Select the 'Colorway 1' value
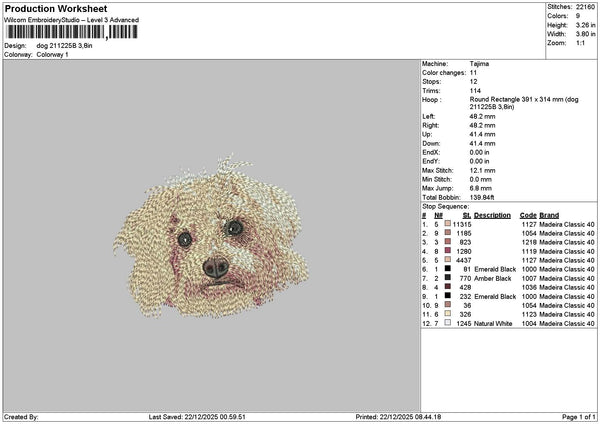Viewport: 600px width, 424px height. pos(52,55)
